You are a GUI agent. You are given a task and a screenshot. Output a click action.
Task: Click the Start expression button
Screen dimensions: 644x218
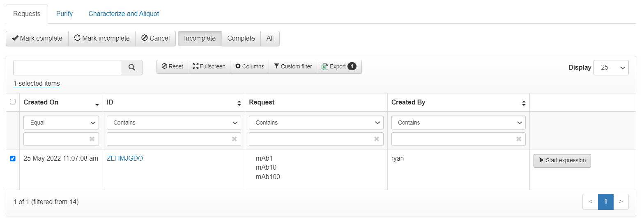pos(562,161)
